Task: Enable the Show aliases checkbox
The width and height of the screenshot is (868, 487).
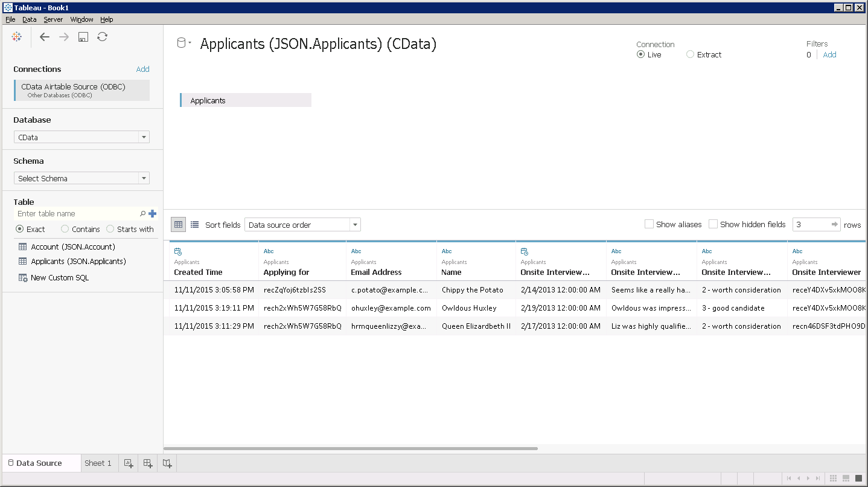Action: tap(649, 224)
